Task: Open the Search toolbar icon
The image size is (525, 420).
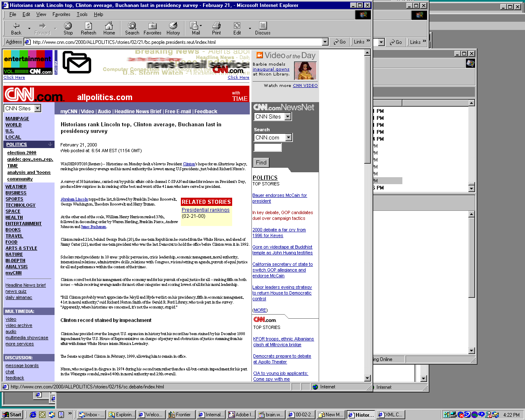Action: coord(132,28)
